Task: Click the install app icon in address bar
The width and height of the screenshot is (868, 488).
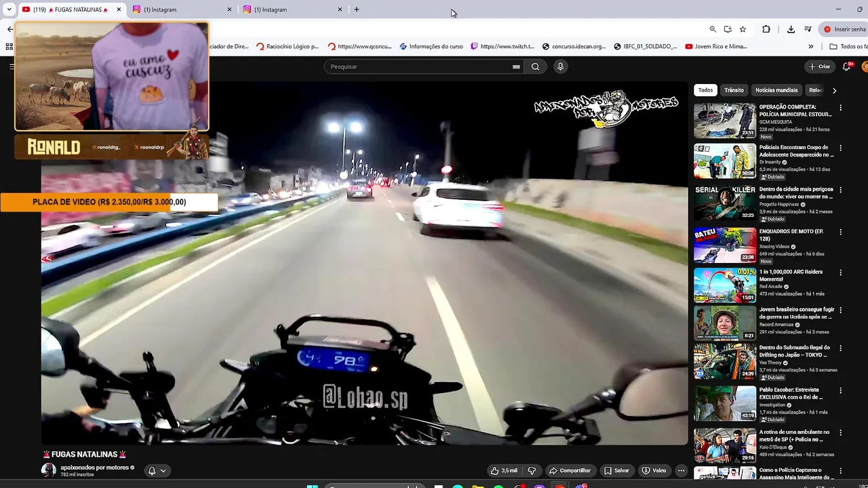Action: pyautogui.click(x=728, y=29)
